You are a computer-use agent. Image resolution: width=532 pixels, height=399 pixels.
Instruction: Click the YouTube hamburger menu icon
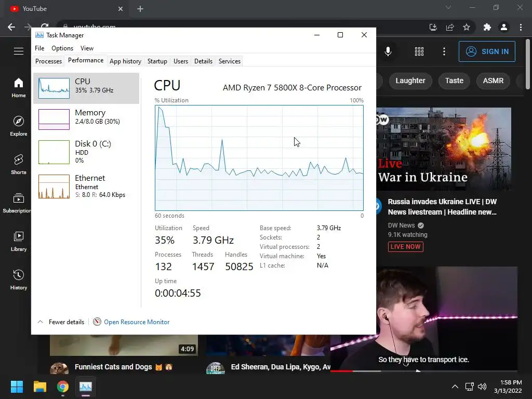pos(19,51)
